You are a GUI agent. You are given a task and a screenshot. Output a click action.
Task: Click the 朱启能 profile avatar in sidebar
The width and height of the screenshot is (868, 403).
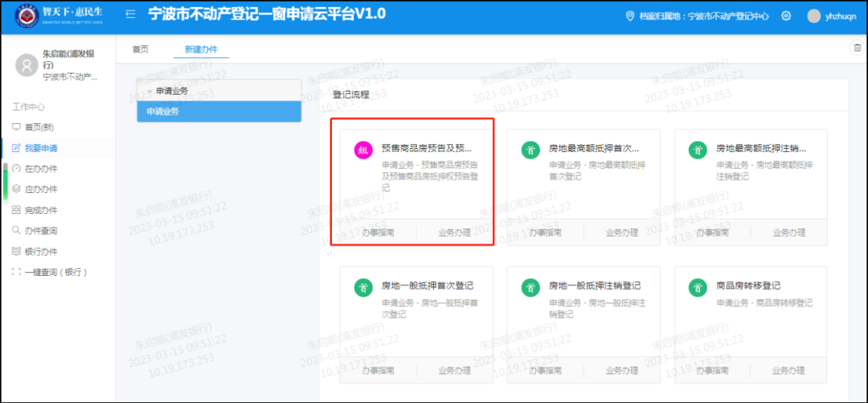(27, 65)
